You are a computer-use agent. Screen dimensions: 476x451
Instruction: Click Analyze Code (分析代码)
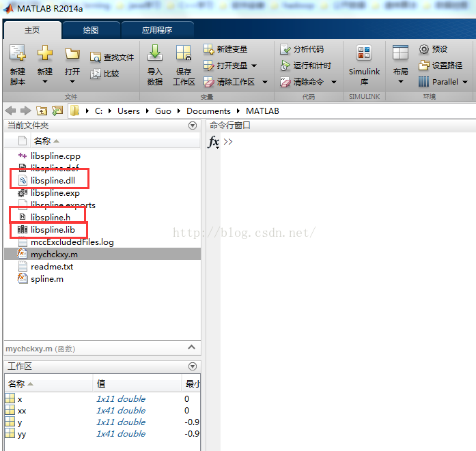click(x=302, y=49)
